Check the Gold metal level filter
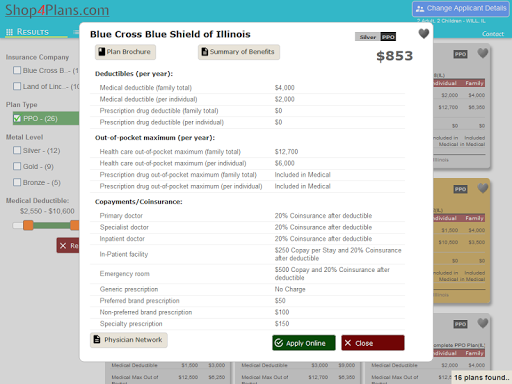 pyautogui.click(x=17, y=166)
